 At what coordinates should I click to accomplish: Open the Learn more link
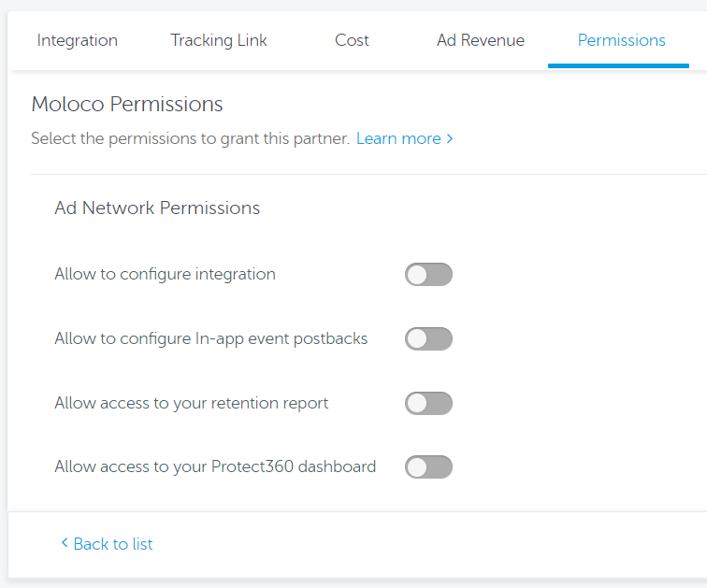tap(404, 138)
